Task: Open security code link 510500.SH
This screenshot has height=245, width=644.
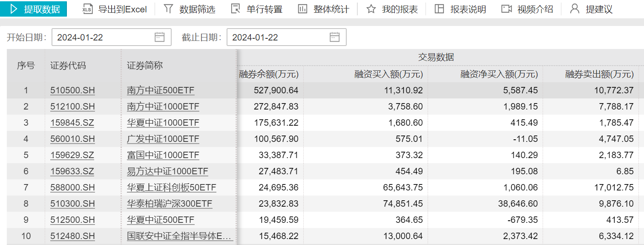Action: 72,90
